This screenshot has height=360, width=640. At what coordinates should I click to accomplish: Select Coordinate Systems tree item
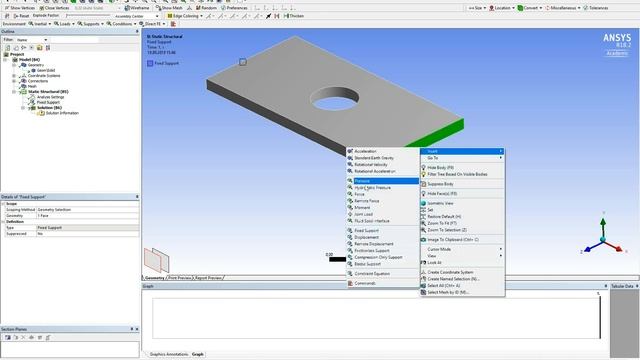pyautogui.click(x=44, y=76)
